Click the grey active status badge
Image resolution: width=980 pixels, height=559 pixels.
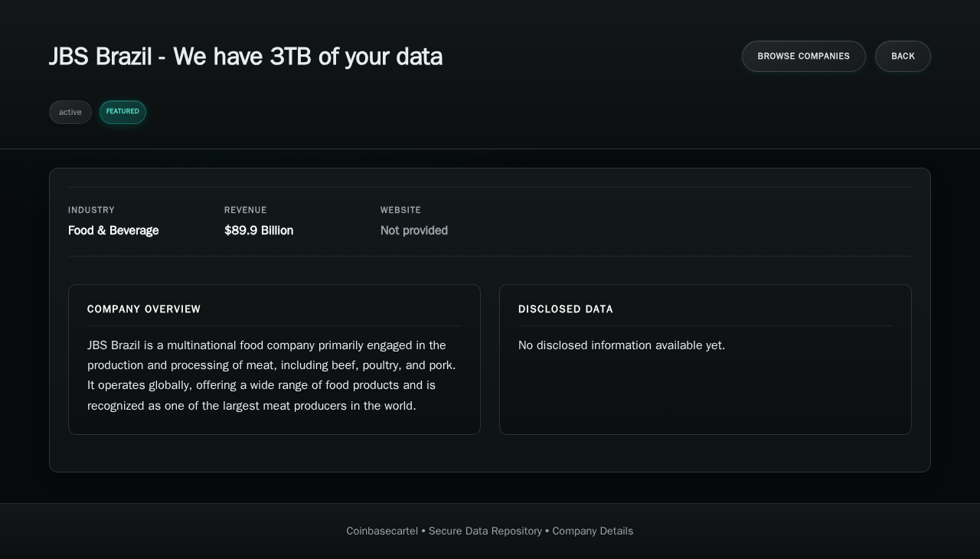tap(70, 113)
